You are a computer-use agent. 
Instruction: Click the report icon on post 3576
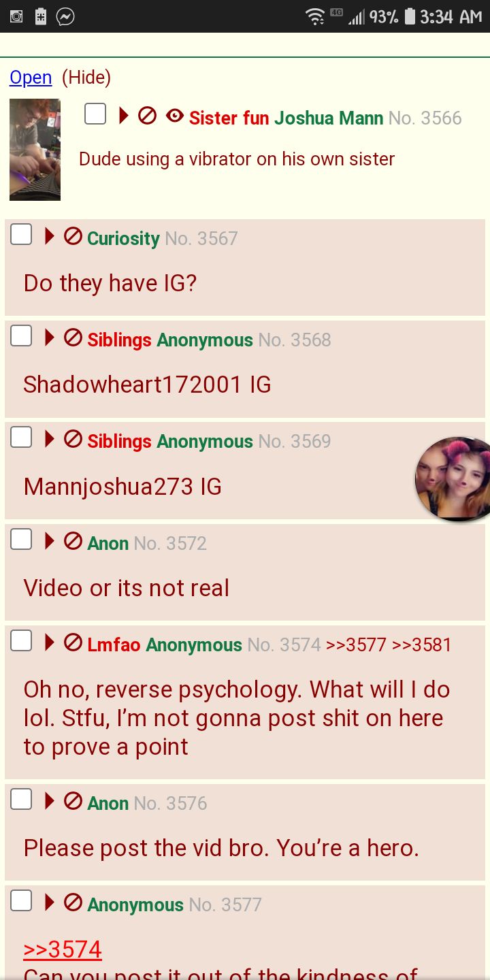[73, 802]
